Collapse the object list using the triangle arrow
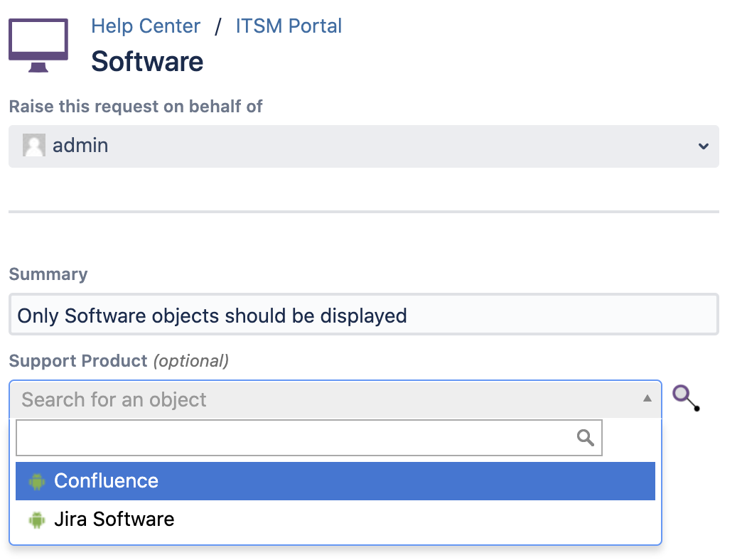Image resolution: width=742 pixels, height=560 pixels. tap(647, 399)
